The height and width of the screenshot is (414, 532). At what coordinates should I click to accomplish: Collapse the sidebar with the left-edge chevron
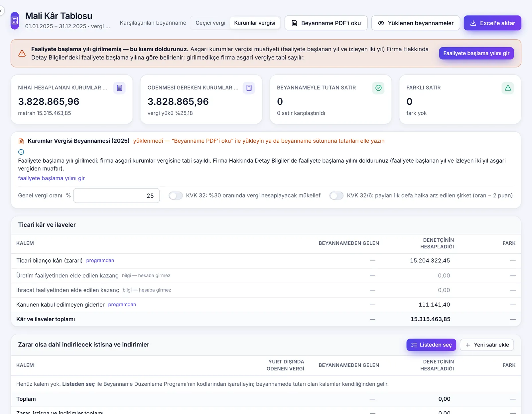click(1, 11)
